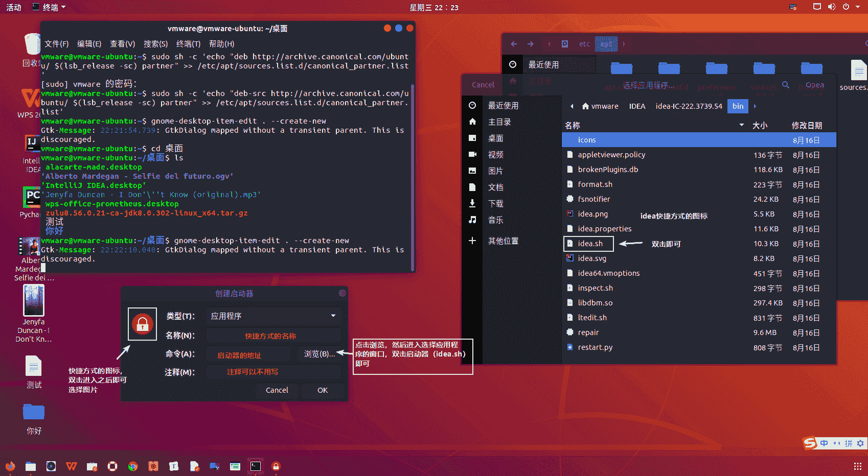This screenshot has height=476, width=868.
Task: Expand the 类型 application type dropdown
Action: point(273,316)
